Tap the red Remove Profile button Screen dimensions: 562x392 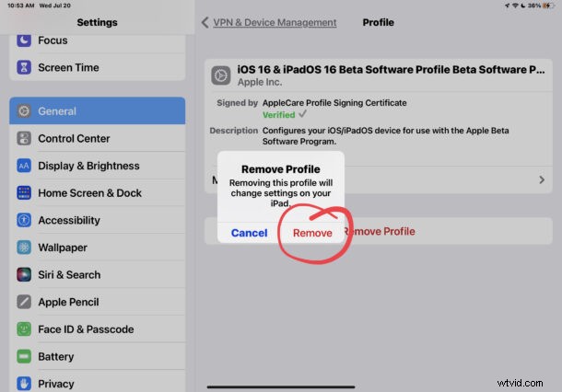379,231
